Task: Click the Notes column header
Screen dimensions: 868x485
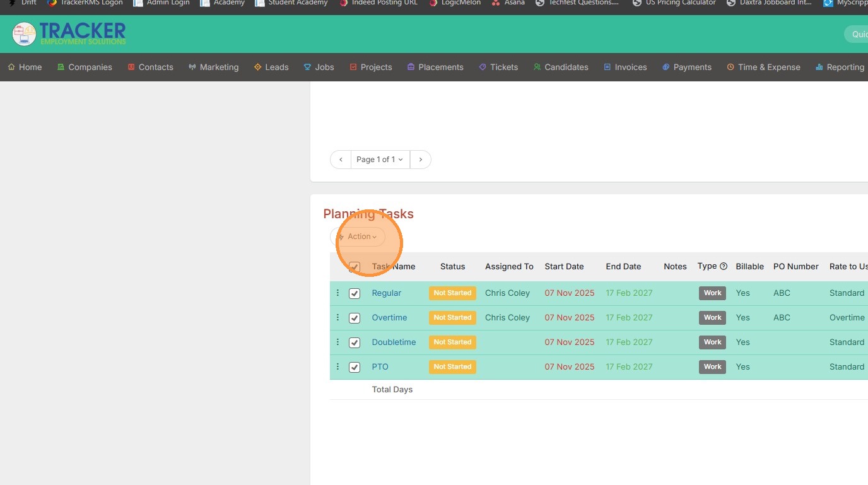Action: 675,266
